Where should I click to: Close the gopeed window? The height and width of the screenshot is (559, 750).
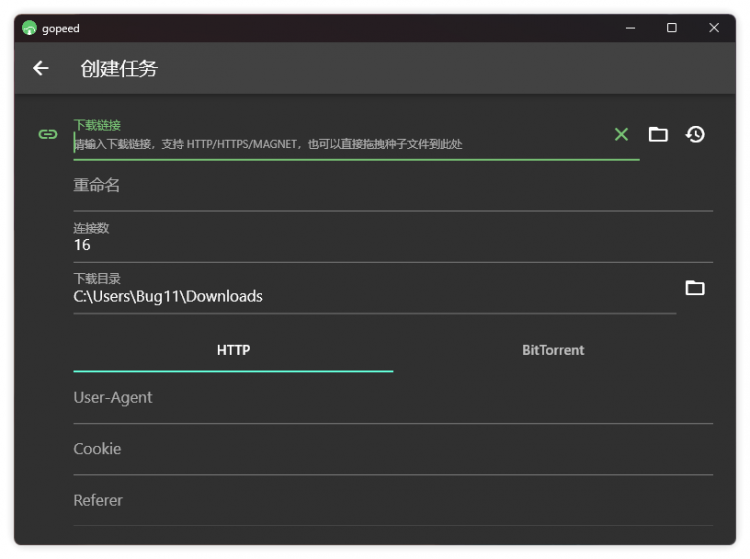pos(714,28)
